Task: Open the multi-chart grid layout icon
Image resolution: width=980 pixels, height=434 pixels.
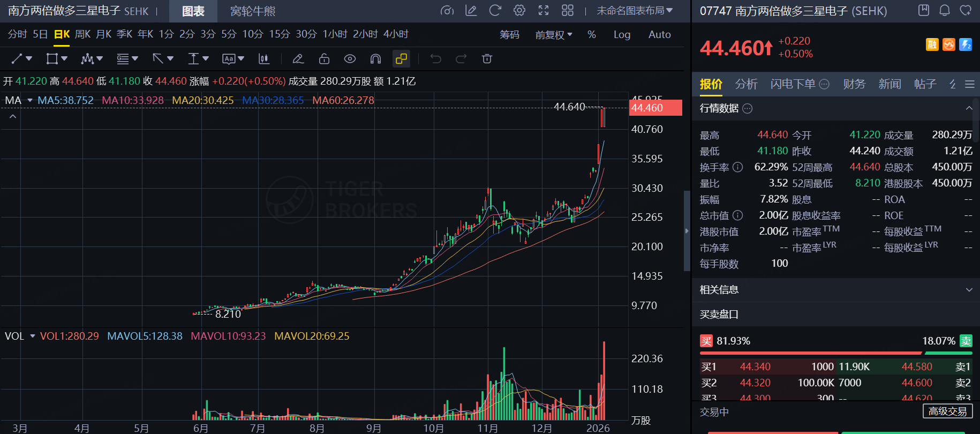Action: click(568, 11)
